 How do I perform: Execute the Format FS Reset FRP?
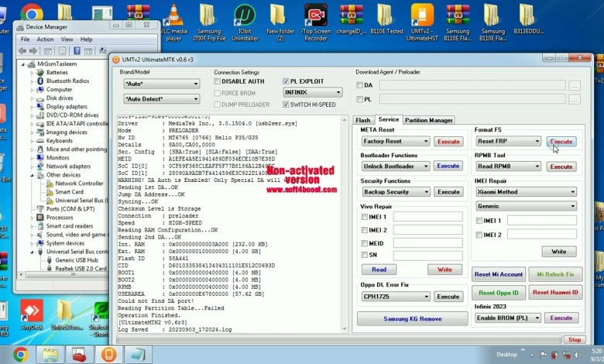tap(561, 142)
